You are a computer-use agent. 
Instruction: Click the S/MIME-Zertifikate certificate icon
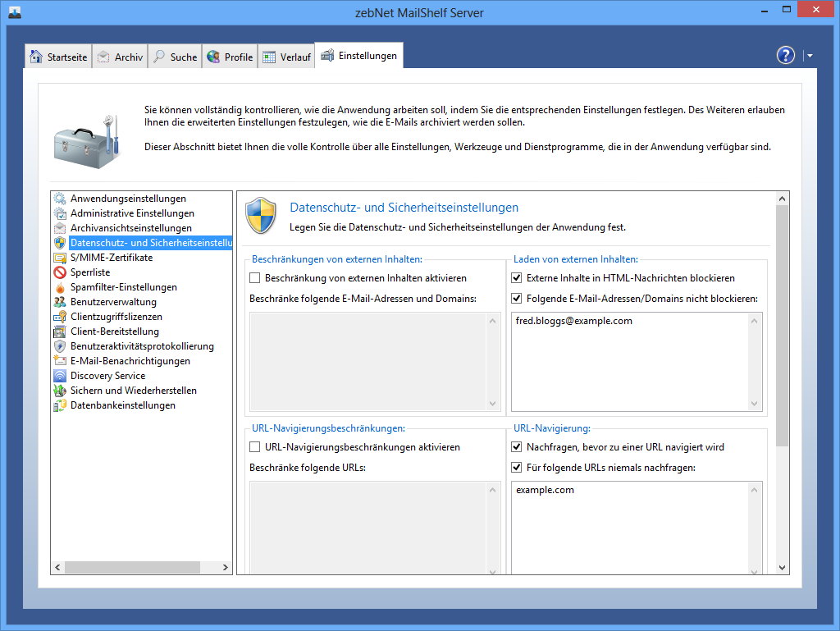click(60, 258)
